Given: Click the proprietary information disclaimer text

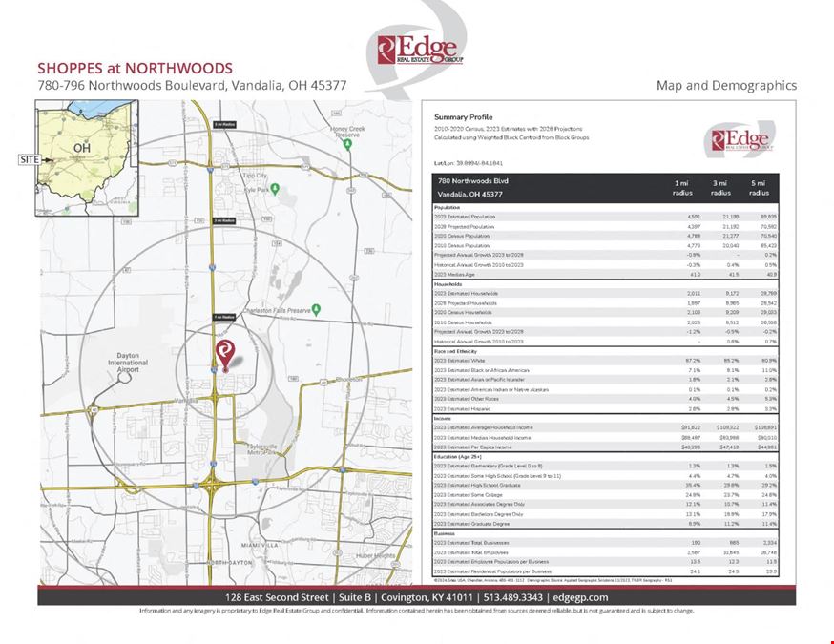Looking at the screenshot, I should click(416, 611).
